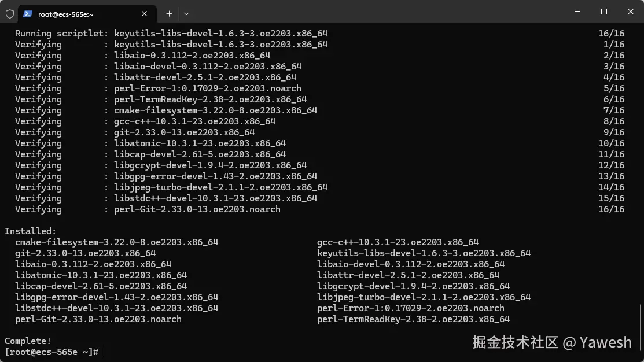Click installed libstdc++-devel-10.3.1-23 entry
Screen dimensions: 644x362
(x=117, y=308)
